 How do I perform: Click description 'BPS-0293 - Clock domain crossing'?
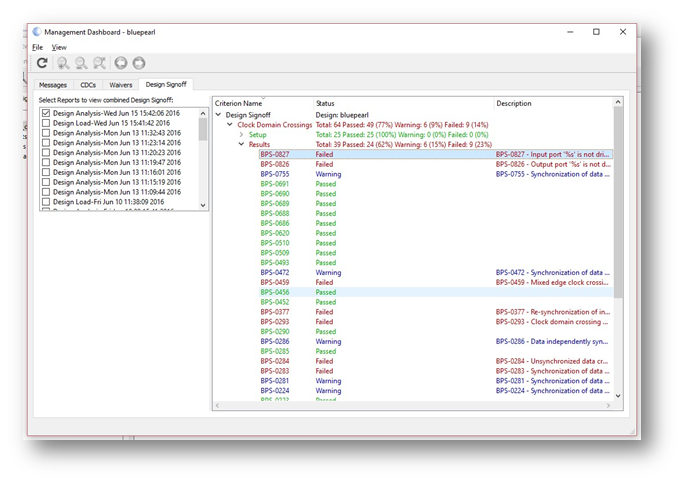tap(551, 322)
